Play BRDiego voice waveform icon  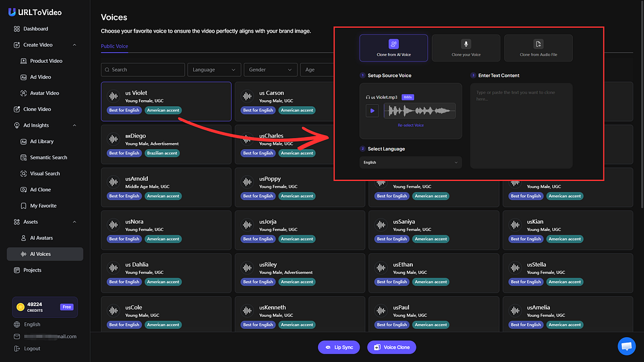coord(113,139)
